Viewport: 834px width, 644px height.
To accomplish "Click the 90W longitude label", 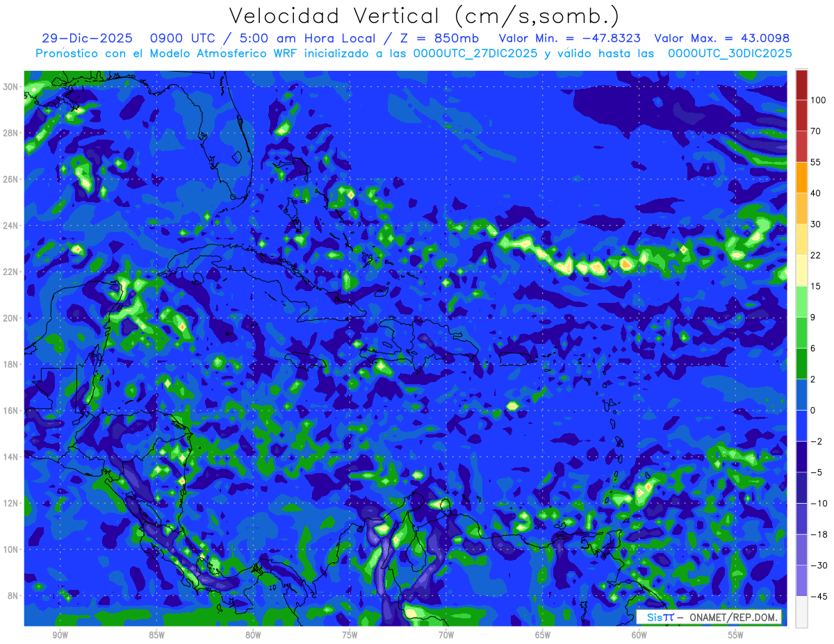I will click(60, 635).
